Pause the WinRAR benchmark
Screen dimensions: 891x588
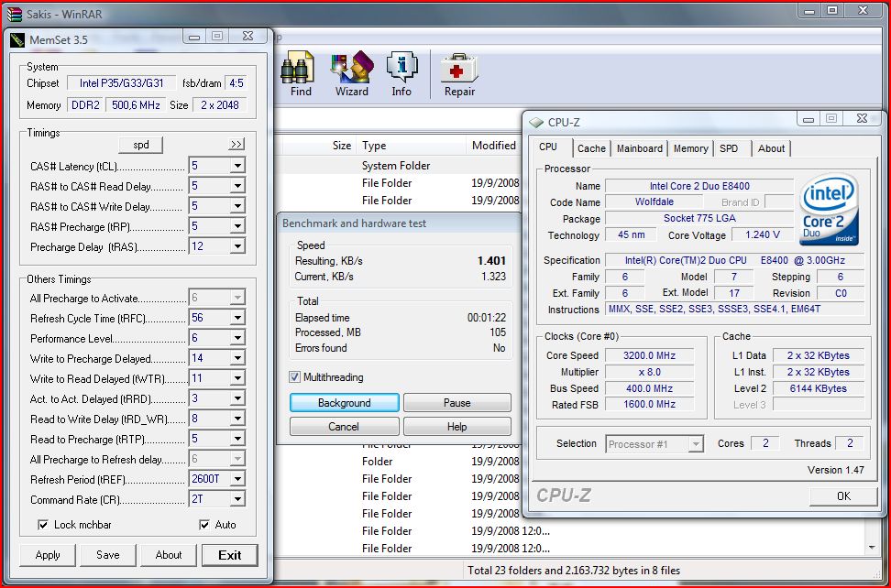(456, 403)
